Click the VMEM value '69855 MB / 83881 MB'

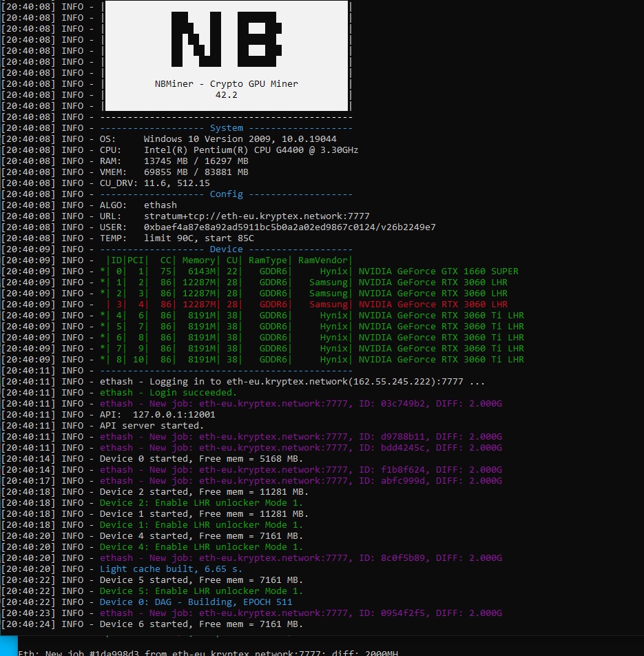(196, 172)
